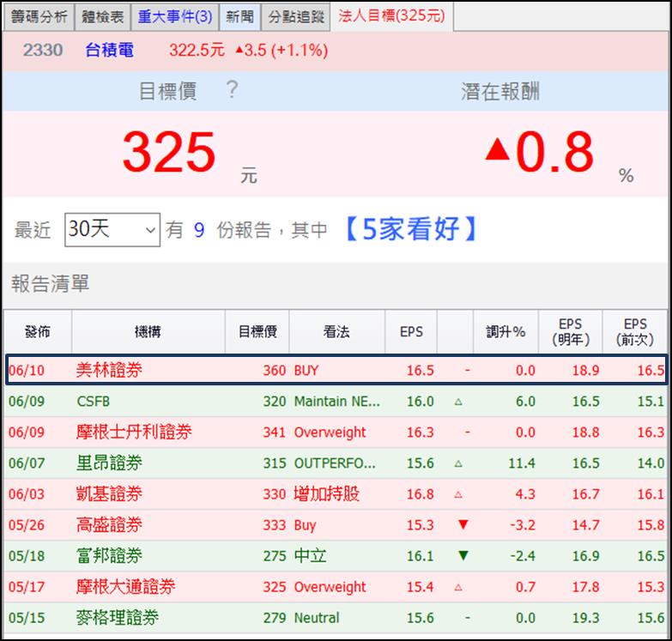The image size is (672, 641).
Task: Click the 06/10 publish date cell
Action: [27, 370]
